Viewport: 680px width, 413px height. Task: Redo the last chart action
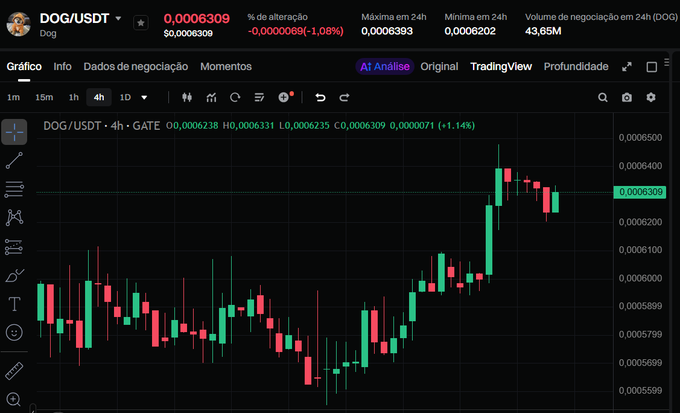[x=344, y=97]
